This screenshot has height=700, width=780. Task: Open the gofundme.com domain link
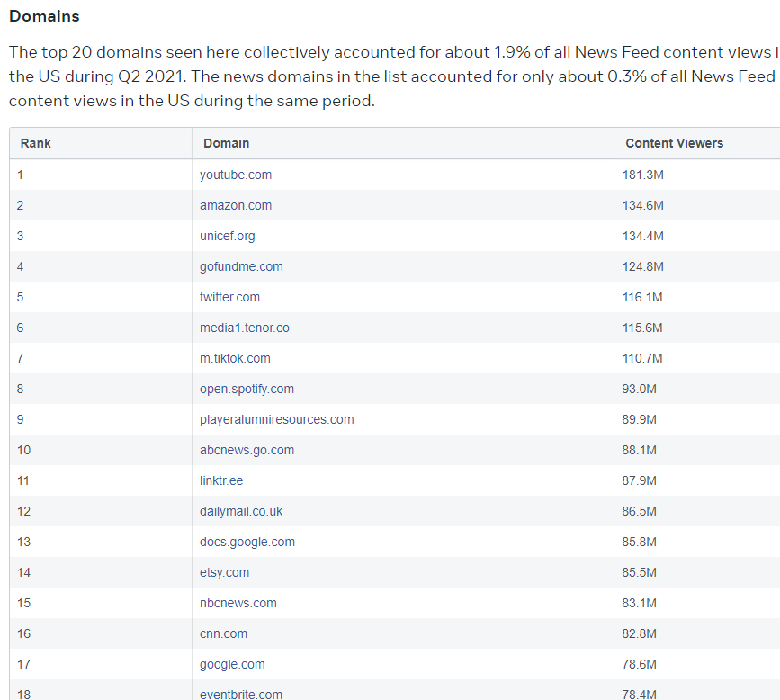tap(241, 266)
